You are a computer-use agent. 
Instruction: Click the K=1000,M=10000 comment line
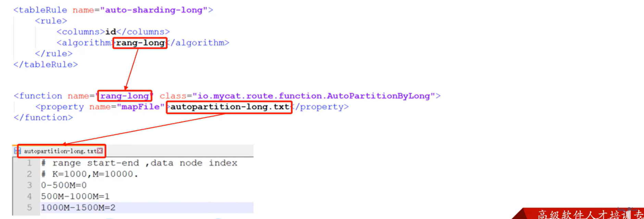(x=89, y=174)
